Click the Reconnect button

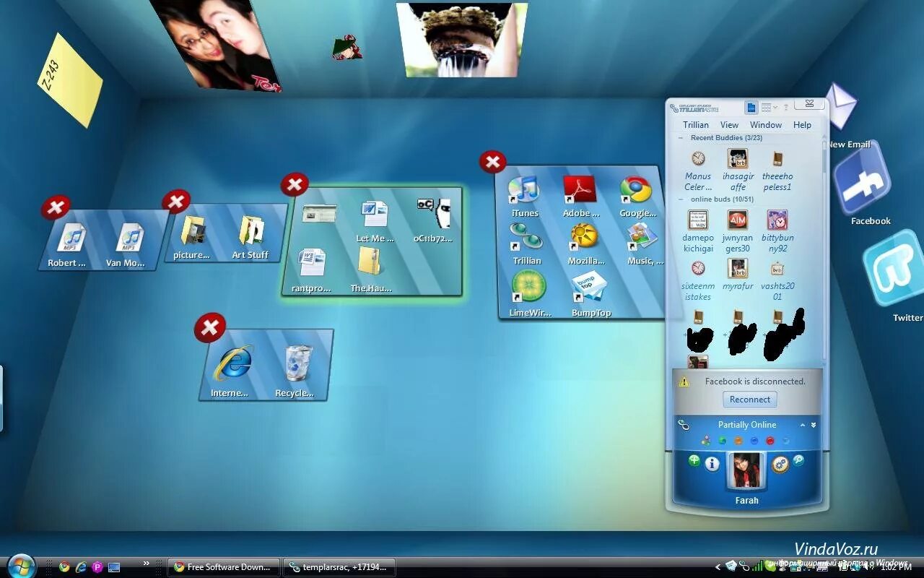click(x=749, y=400)
